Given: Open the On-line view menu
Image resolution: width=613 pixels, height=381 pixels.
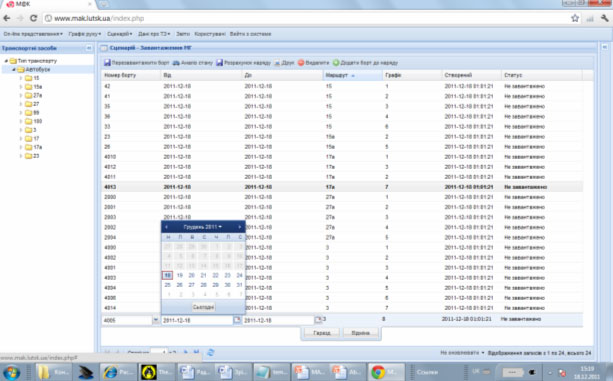Looking at the screenshot, I should tap(33, 34).
